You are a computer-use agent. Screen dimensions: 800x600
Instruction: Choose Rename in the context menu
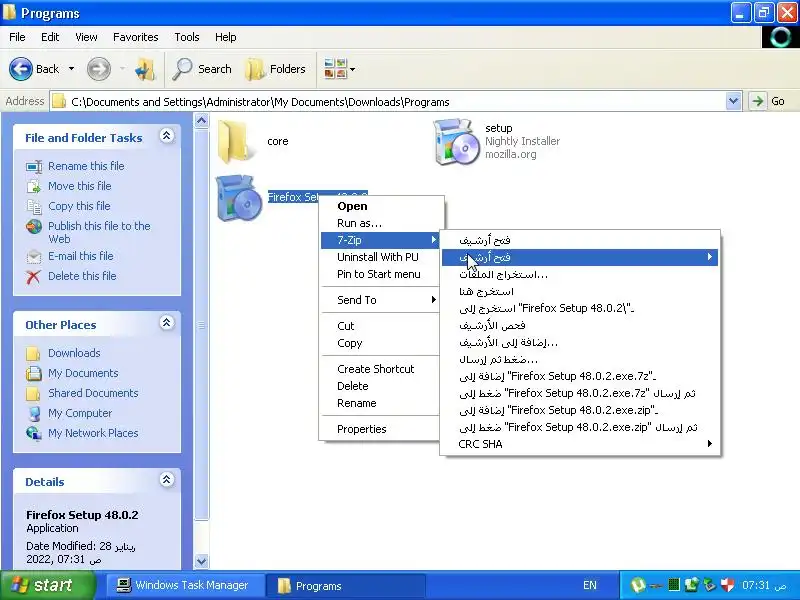pos(380,403)
